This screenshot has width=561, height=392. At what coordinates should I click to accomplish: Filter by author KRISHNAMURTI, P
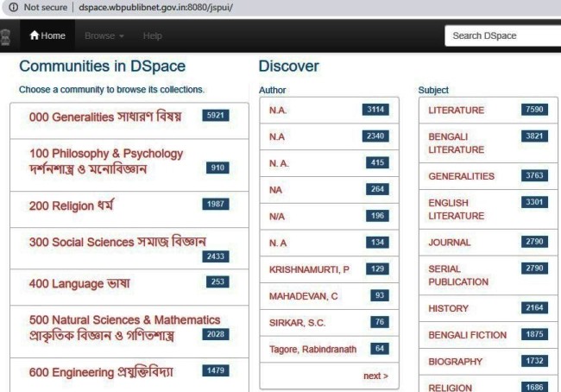click(x=309, y=270)
